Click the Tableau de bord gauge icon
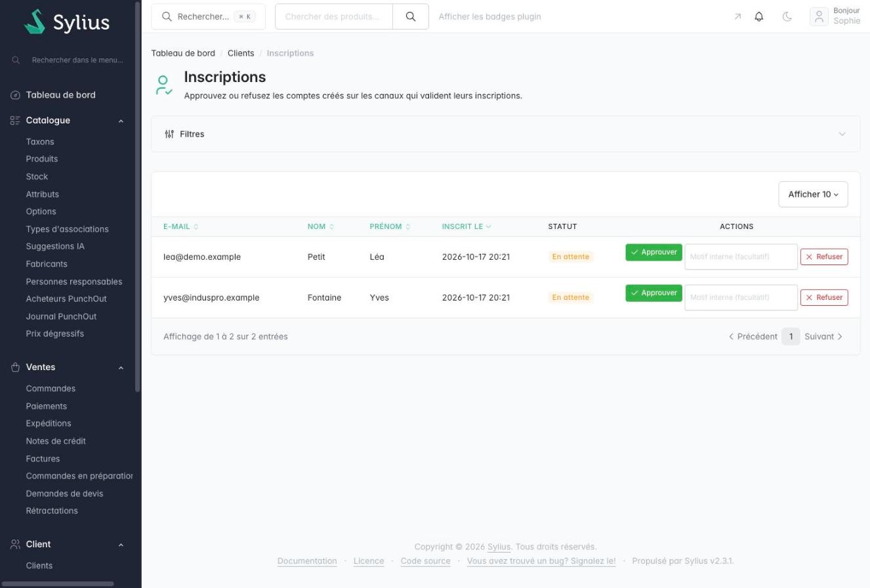This screenshot has height=588, width=870. click(x=16, y=95)
